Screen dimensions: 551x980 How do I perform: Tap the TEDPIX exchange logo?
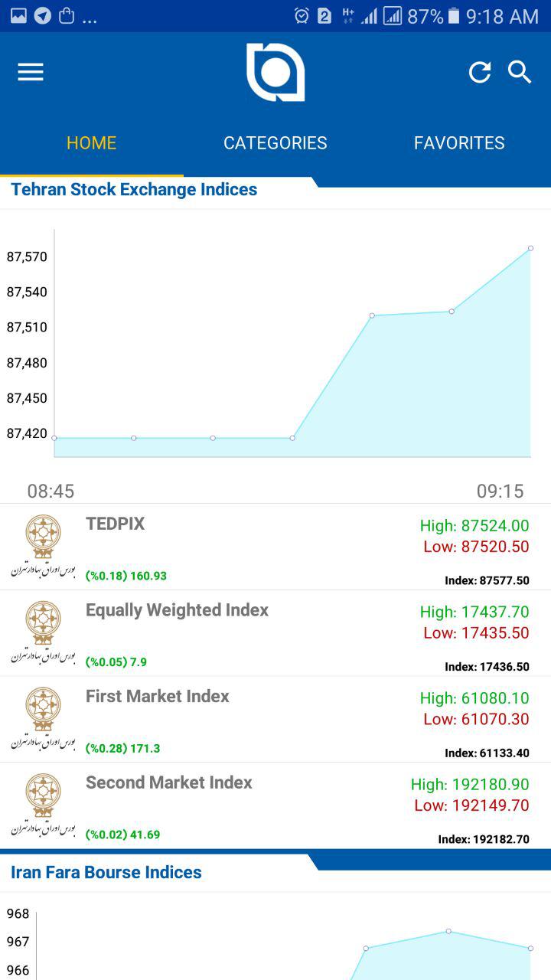(43, 546)
